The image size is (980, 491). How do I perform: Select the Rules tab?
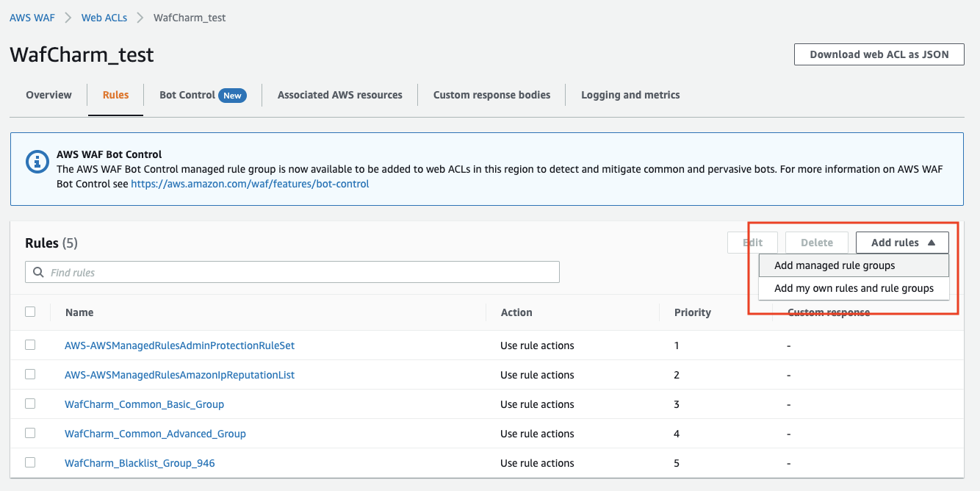pos(115,95)
